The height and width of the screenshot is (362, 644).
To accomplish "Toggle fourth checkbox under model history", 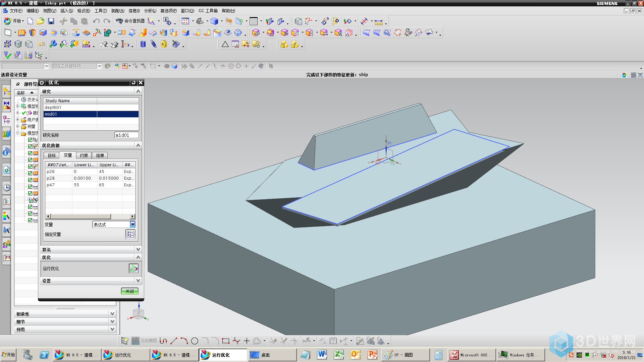I will [30, 160].
